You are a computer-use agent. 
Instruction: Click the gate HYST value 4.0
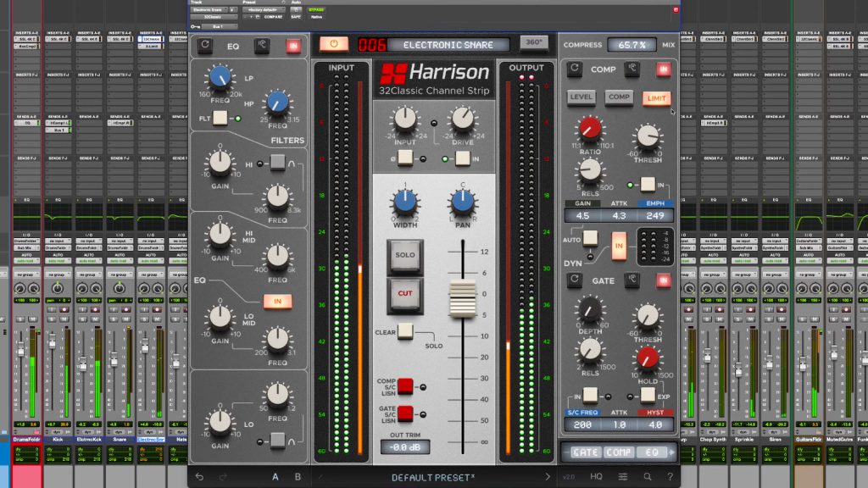655,425
